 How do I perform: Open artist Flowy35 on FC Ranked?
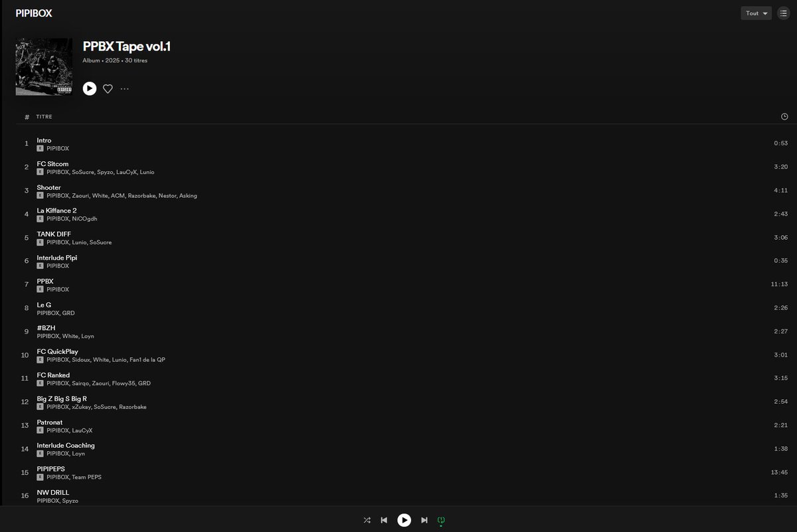[124, 383]
